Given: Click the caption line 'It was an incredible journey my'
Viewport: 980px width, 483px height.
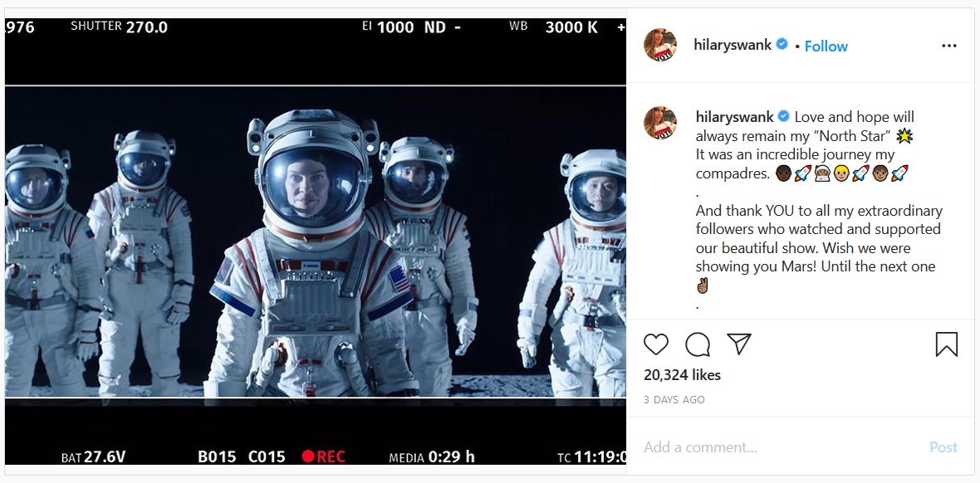Looking at the screenshot, I should (x=795, y=155).
